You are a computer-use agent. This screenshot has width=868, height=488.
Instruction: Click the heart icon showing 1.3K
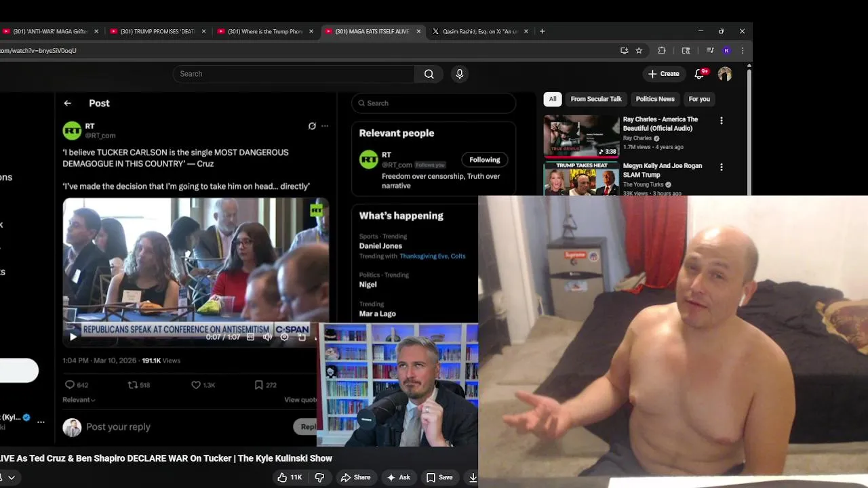[196, 384]
